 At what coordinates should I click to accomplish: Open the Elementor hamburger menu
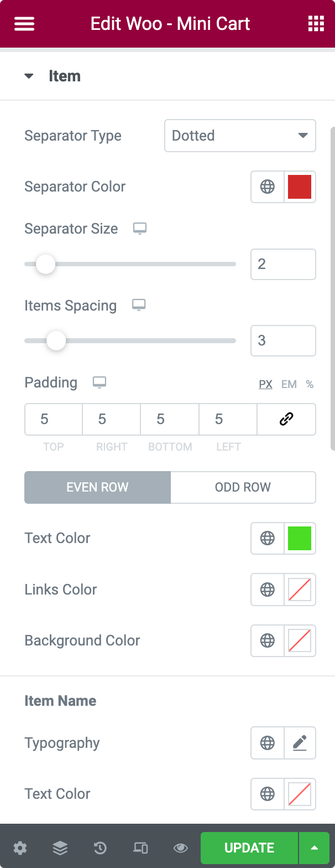pyautogui.click(x=24, y=23)
